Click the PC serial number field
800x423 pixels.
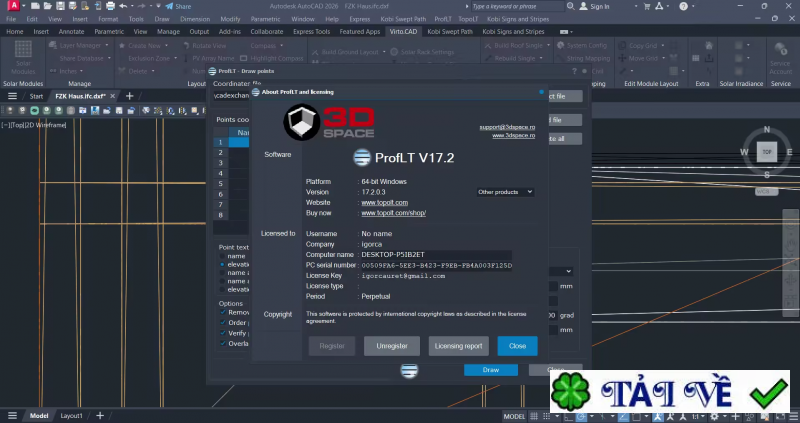click(x=436, y=265)
